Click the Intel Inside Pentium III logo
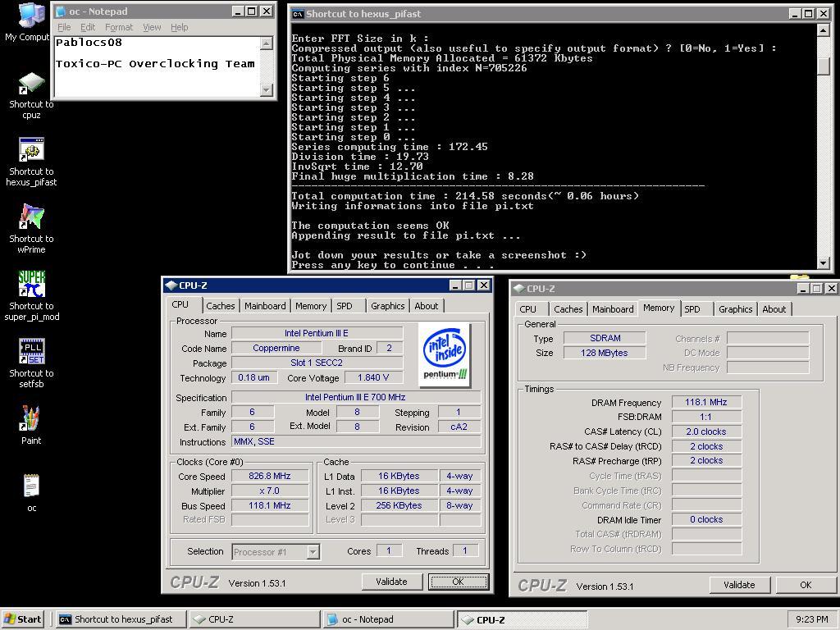 pos(445,354)
